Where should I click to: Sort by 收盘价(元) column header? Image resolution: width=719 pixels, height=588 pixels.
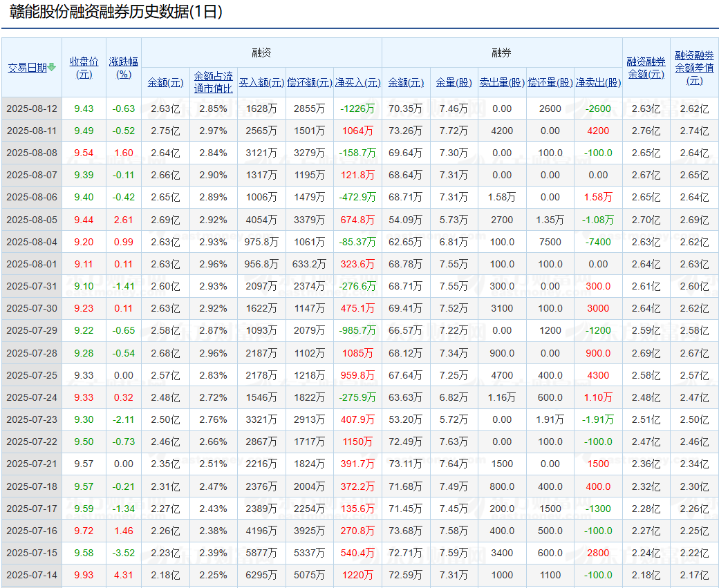[84, 68]
